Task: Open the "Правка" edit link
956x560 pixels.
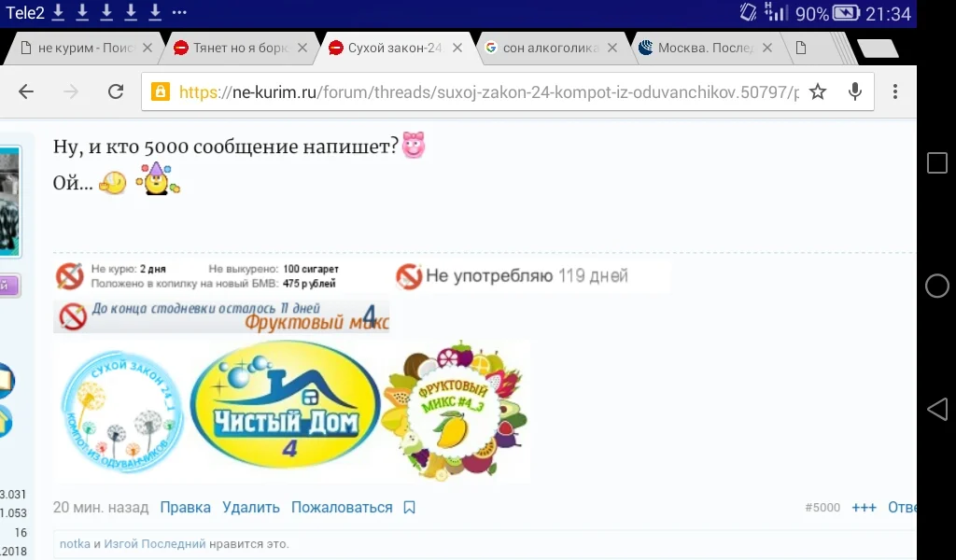Action: (185, 507)
